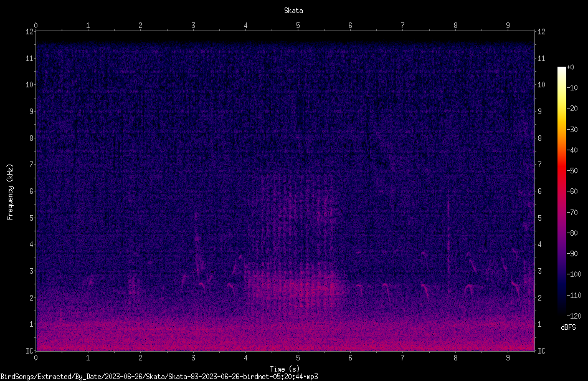
Task: Click the '5' tick on the bottom time axis
Action: (x=298, y=358)
